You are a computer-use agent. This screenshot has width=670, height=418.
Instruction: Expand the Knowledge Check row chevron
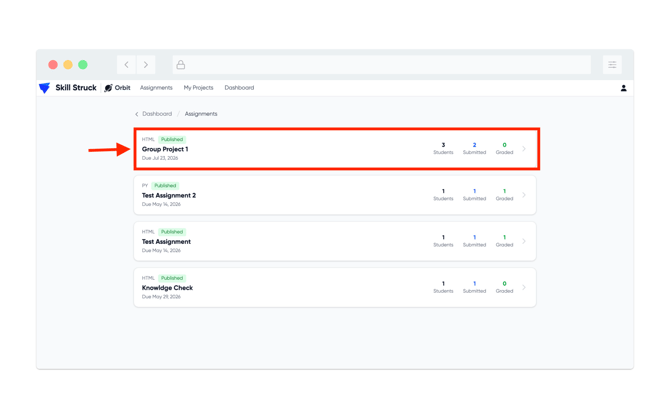524,287
